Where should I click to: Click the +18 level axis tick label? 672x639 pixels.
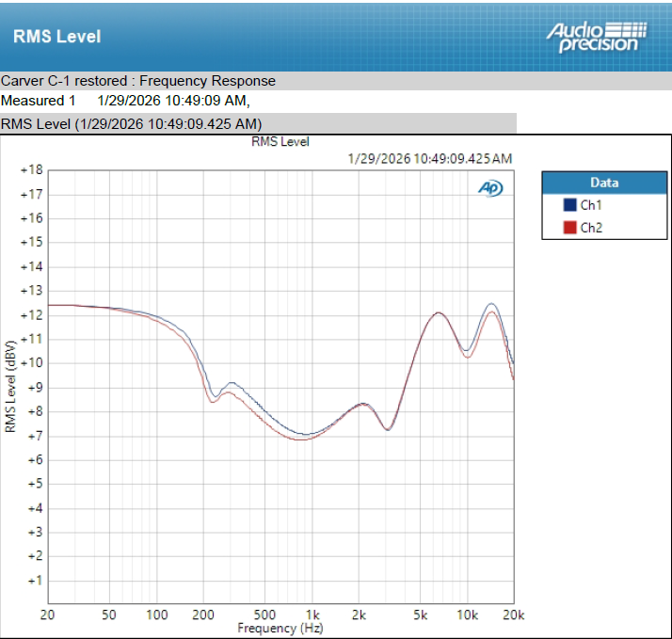[x=32, y=170]
